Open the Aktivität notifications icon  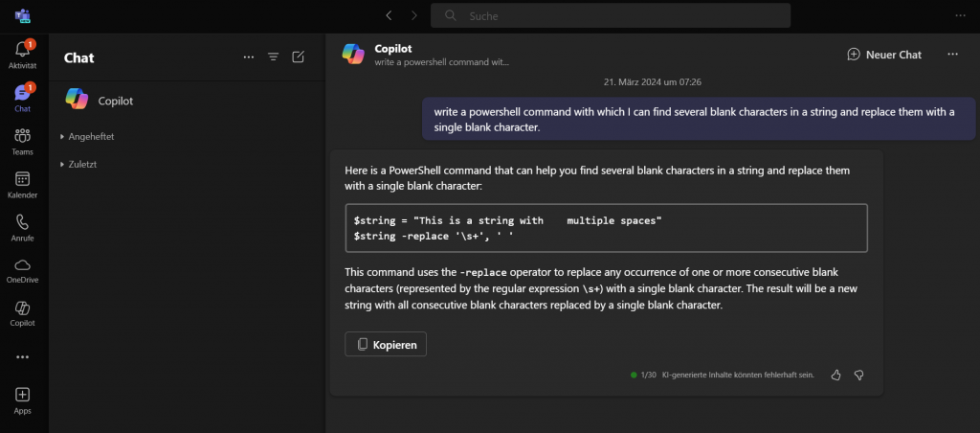tap(22, 54)
